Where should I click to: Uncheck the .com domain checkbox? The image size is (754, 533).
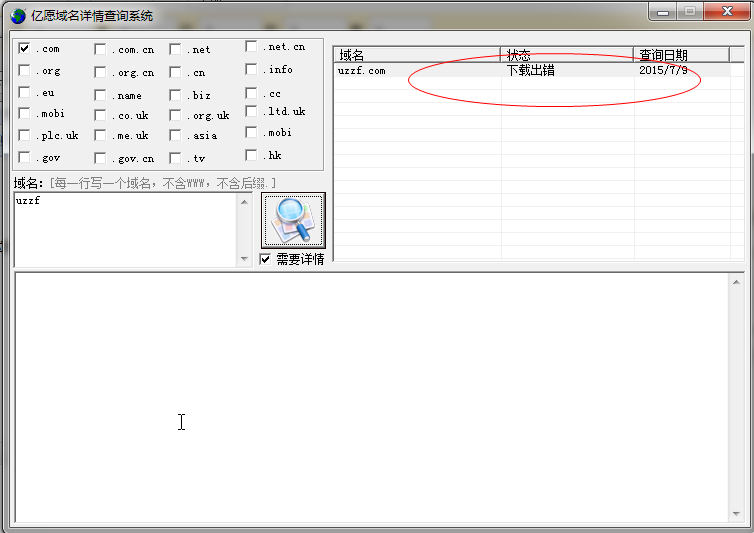tap(25, 48)
